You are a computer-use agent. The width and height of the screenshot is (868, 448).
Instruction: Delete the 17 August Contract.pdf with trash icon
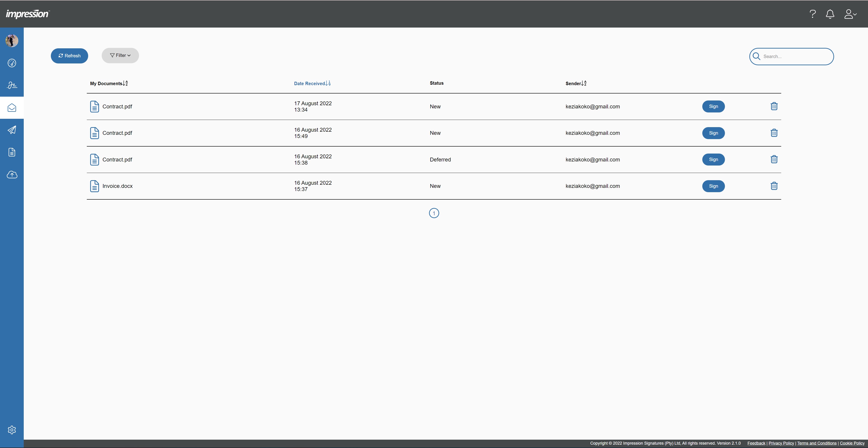point(774,106)
